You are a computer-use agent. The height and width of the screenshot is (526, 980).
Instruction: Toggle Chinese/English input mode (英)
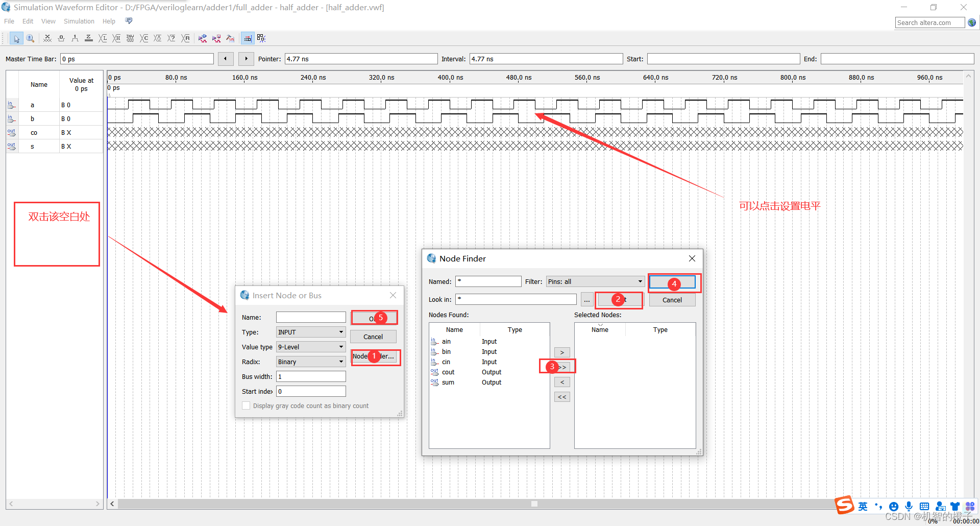coord(863,506)
